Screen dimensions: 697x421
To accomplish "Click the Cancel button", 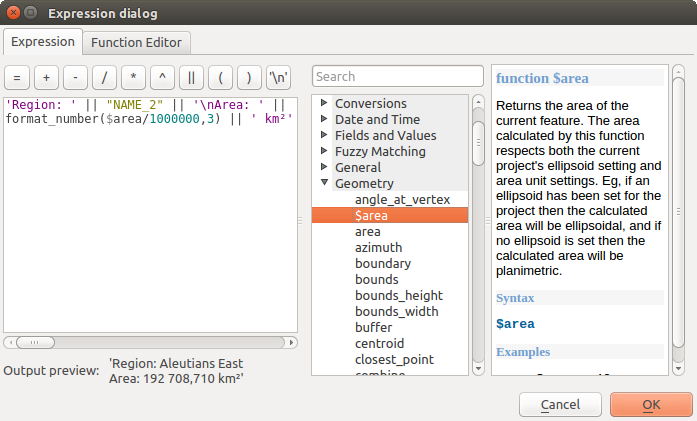I will tap(559, 404).
